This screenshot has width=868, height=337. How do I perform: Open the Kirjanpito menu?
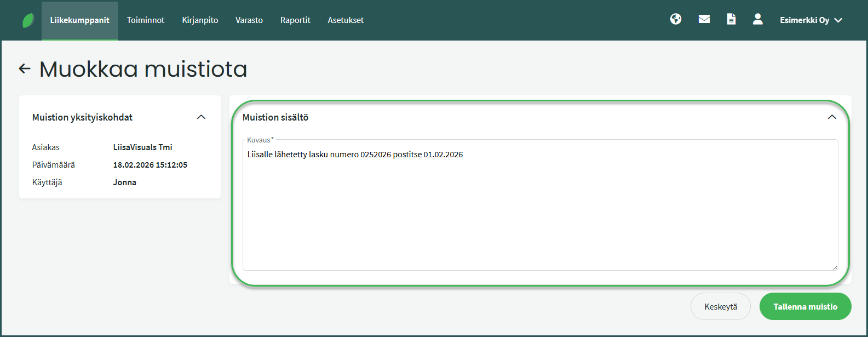tap(200, 20)
